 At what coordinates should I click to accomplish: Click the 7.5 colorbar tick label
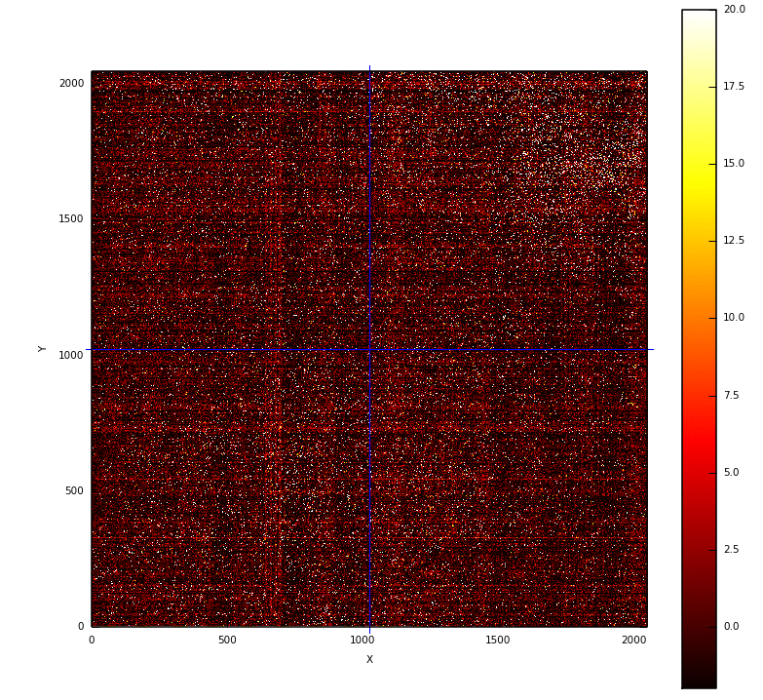pyautogui.click(x=731, y=395)
